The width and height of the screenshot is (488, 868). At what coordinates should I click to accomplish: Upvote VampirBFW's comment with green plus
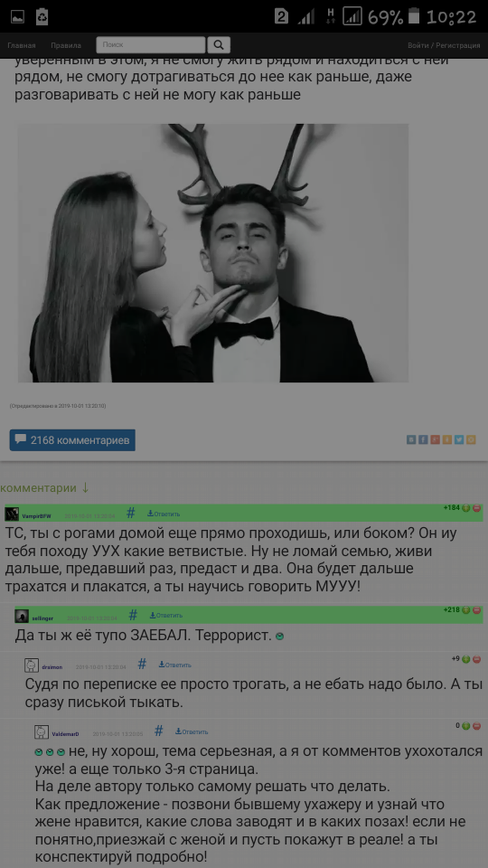(466, 508)
